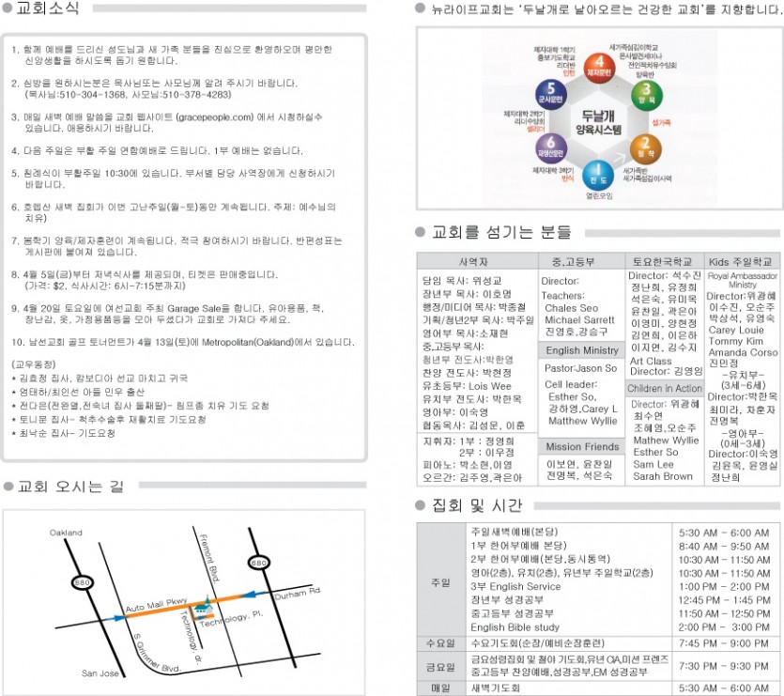Click the 매일 day cell
This screenshot has height=696, width=784.
(440, 688)
